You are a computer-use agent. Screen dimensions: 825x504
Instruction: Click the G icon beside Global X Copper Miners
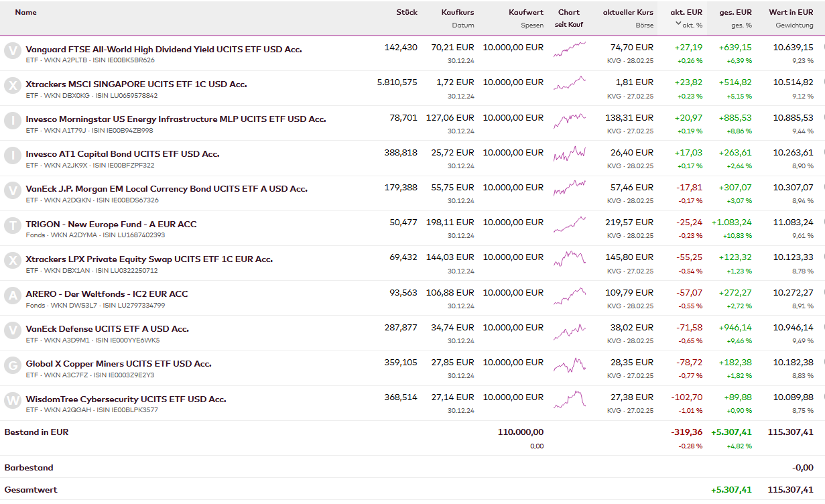click(13, 365)
